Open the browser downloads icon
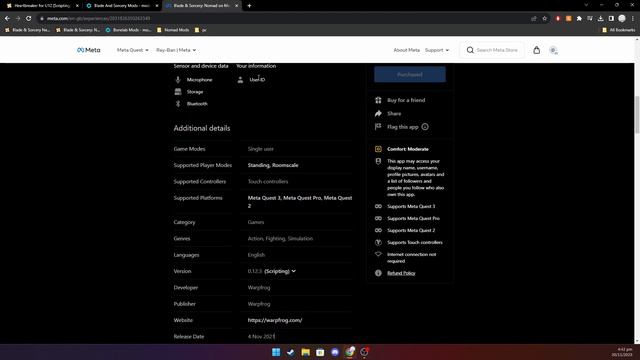The image size is (640, 360). click(x=600, y=18)
